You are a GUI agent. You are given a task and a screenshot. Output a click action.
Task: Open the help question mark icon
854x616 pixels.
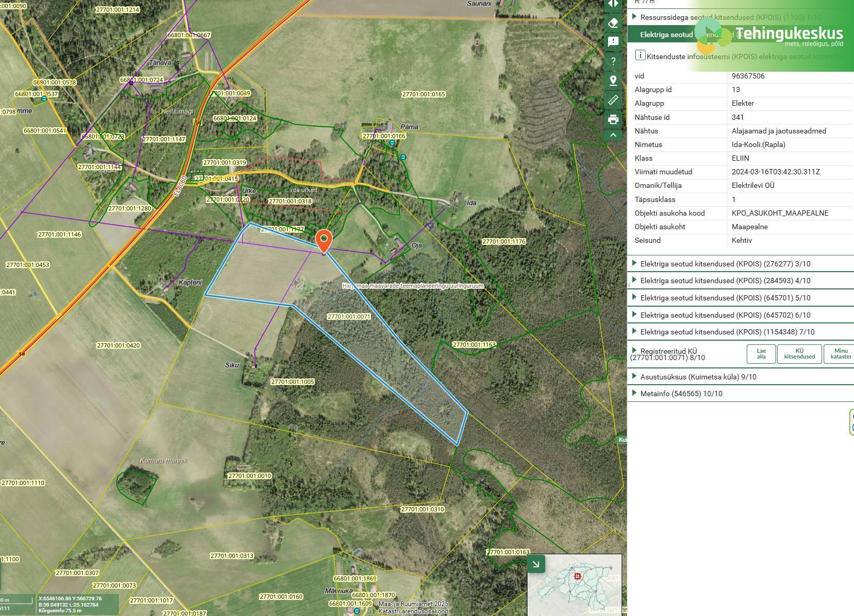pyautogui.click(x=613, y=61)
